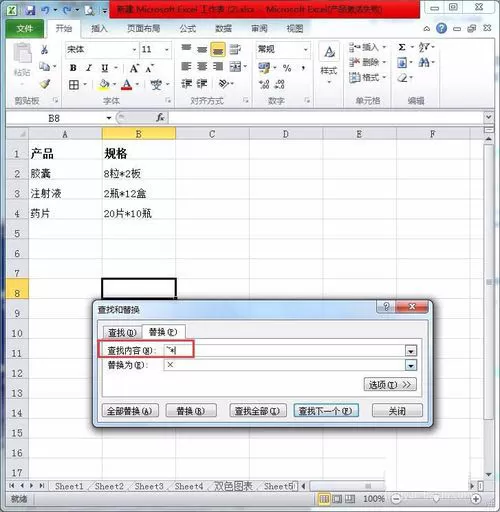Screen dimensions: 500x512
Task: Click the zoom slider handle
Action: point(436,499)
